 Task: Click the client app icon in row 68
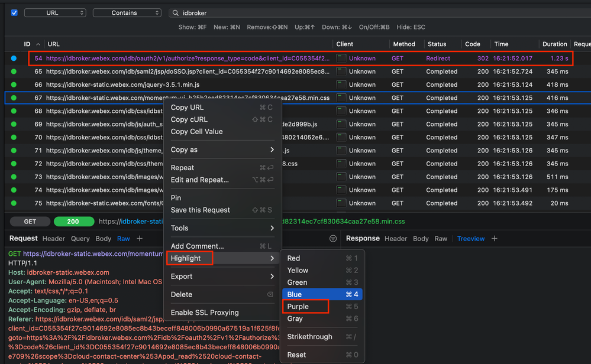(341, 111)
